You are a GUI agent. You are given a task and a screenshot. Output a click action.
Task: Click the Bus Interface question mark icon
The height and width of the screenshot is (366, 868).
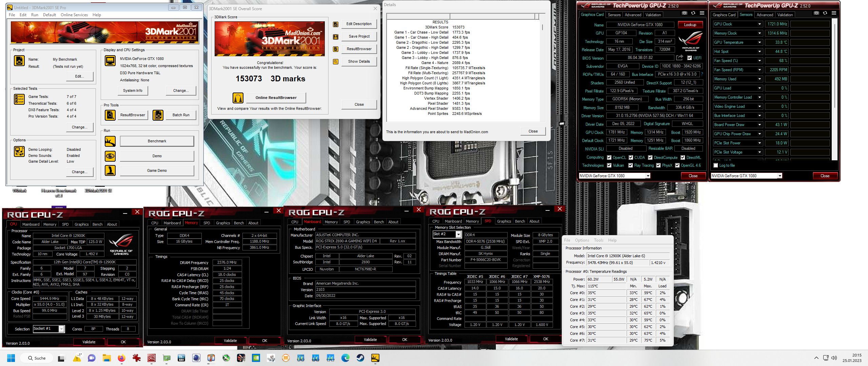[702, 74]
